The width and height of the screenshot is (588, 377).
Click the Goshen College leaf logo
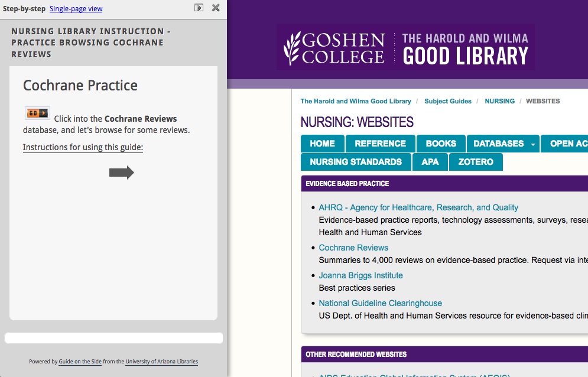[291, 47]
